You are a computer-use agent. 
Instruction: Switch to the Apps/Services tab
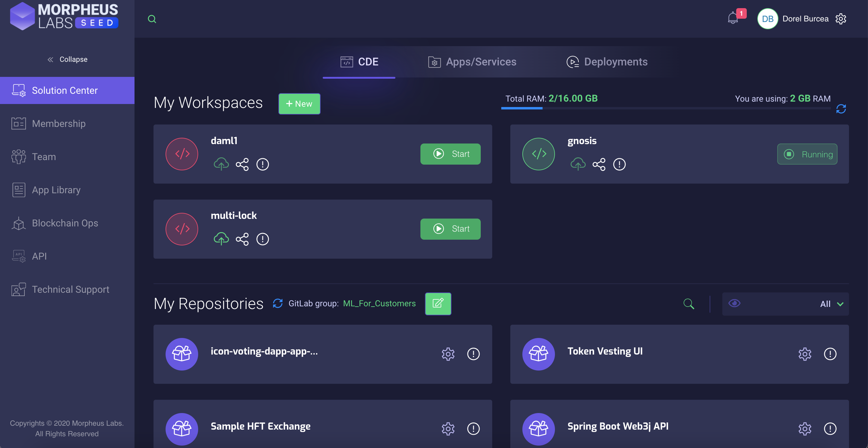click(472, 62)
